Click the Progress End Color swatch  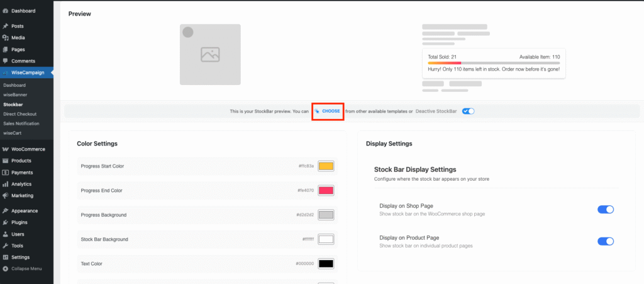(x=326, y=190)
